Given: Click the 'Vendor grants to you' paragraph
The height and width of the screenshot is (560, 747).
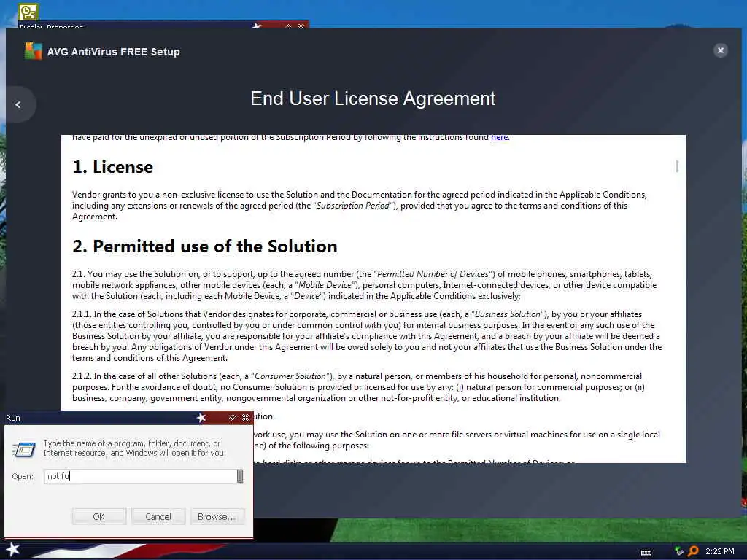Looking at the screenshot, I should 360,205.
